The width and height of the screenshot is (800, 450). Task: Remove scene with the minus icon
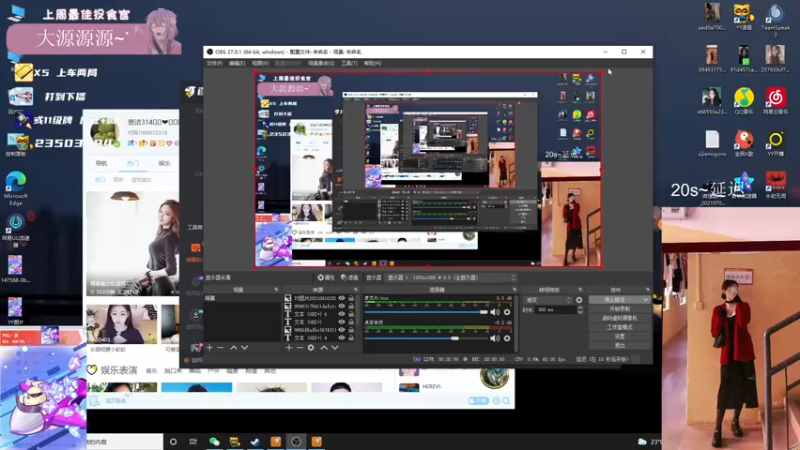click(x=220, y=347)
